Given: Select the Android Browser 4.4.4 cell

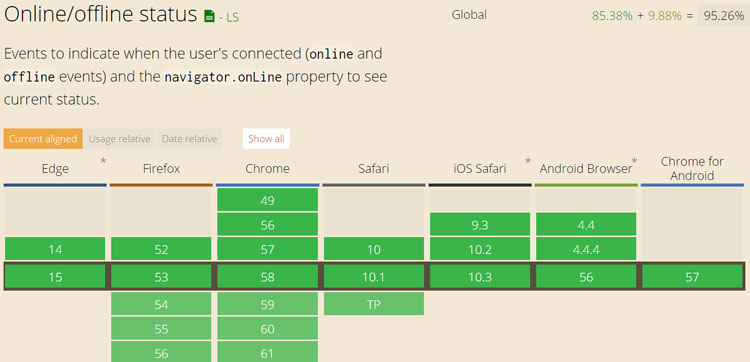Looking at the screenshot, I should pos(586,249).
